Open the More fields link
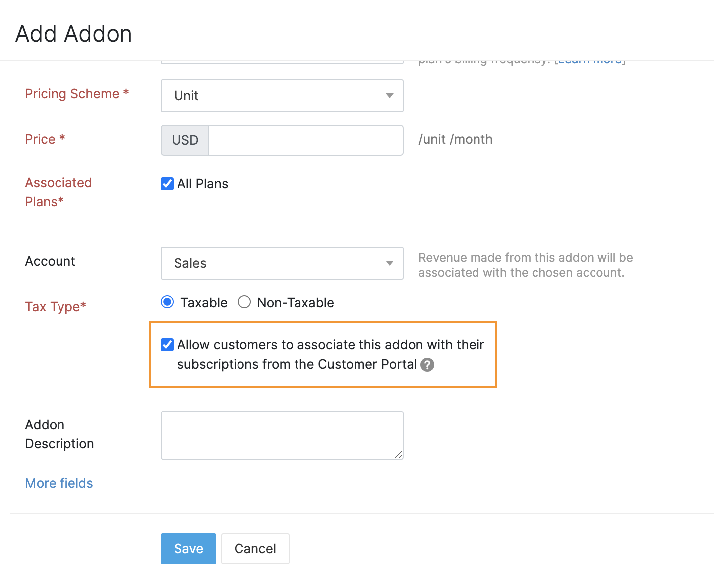This screenshot has width=714, height=588. 59,483
